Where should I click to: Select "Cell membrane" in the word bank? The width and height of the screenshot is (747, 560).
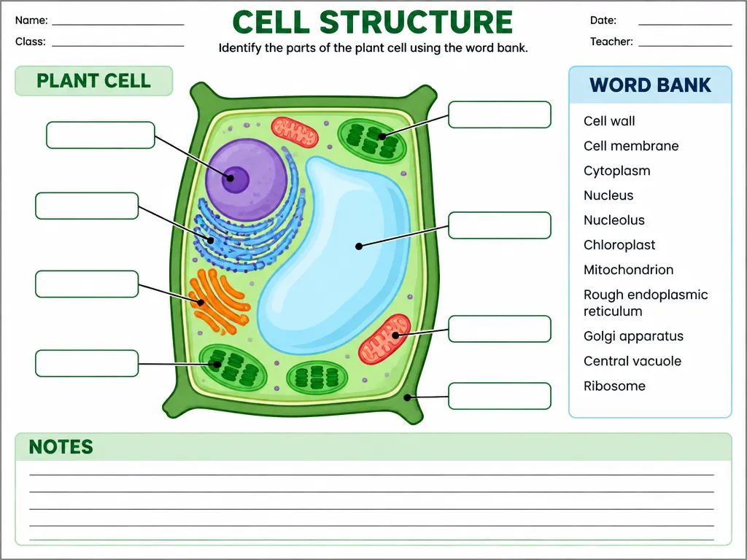tap(631, 146)
